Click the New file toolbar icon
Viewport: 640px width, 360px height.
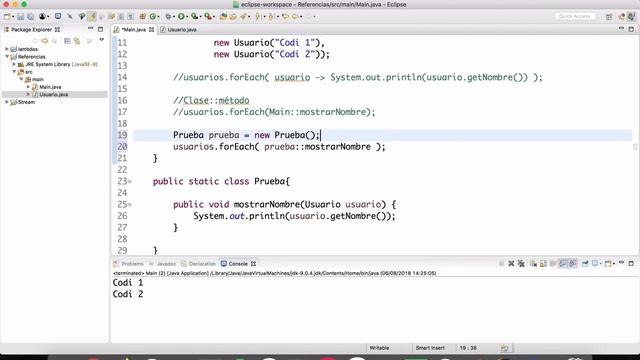[7, 17]
